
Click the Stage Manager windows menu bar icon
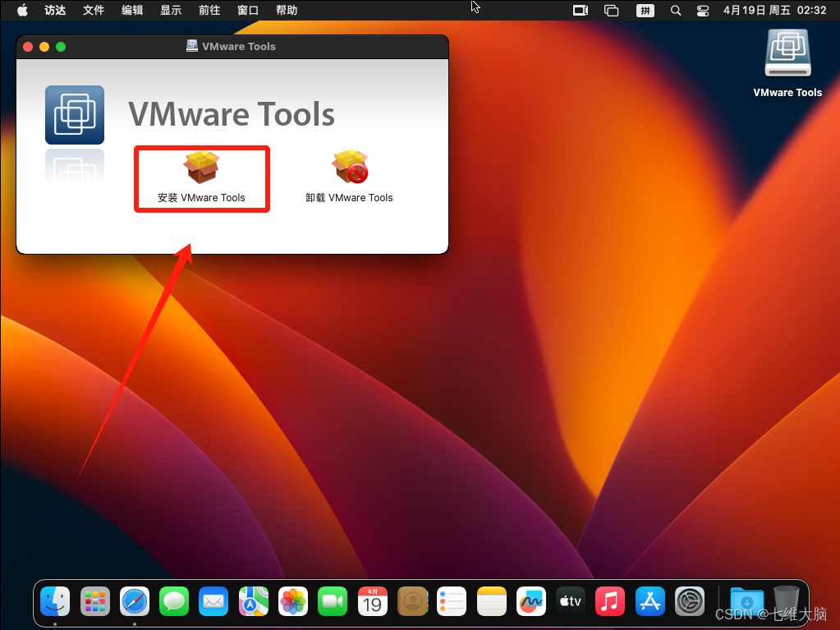611,10
